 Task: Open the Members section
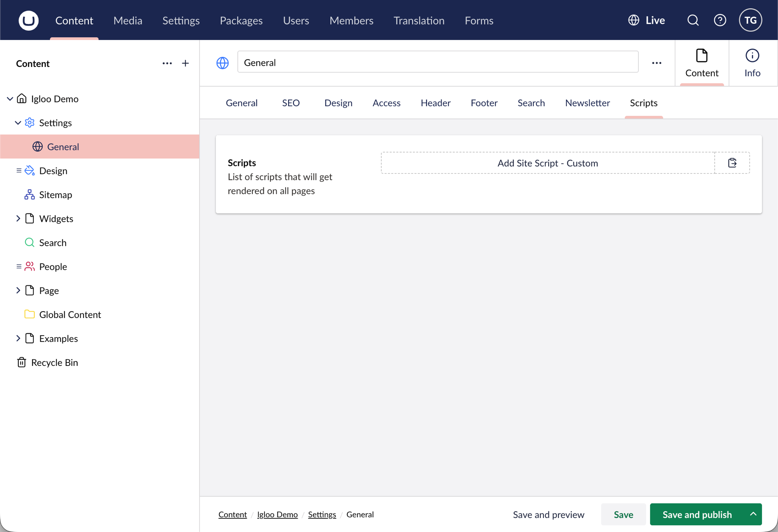click(351, 20)
